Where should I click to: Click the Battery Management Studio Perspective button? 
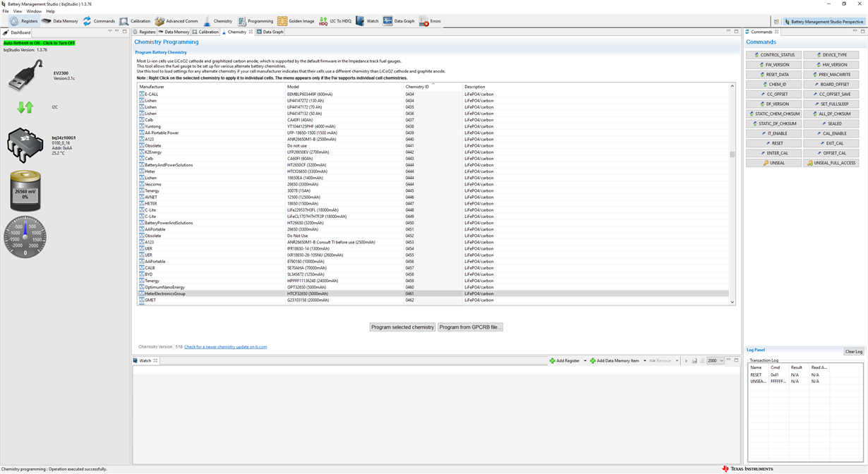point(824,22)
